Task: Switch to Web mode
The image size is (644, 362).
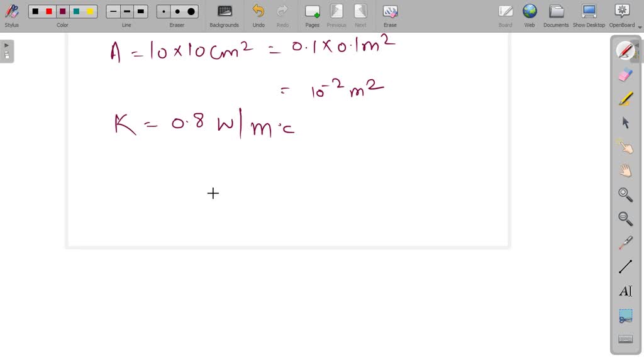Action: click(x=530, y=15)
